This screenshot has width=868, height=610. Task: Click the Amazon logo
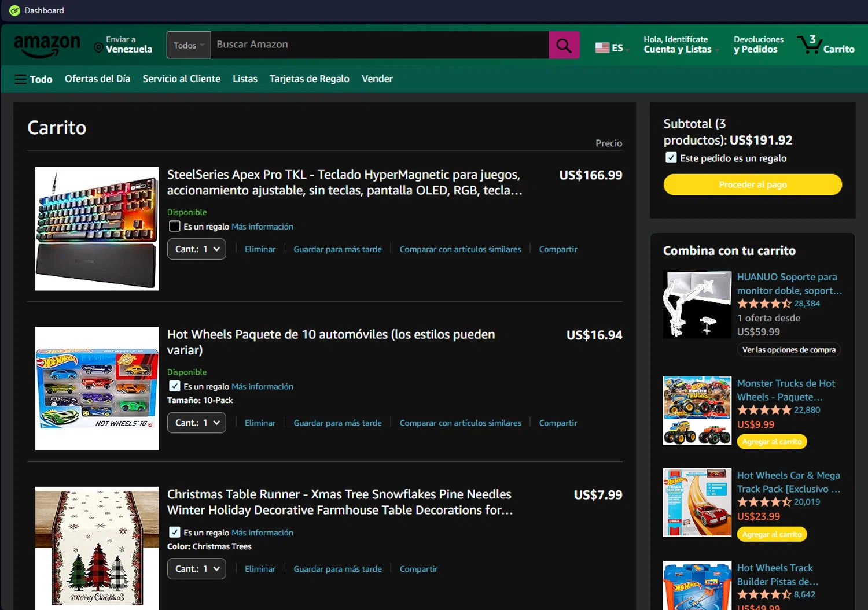47,46
